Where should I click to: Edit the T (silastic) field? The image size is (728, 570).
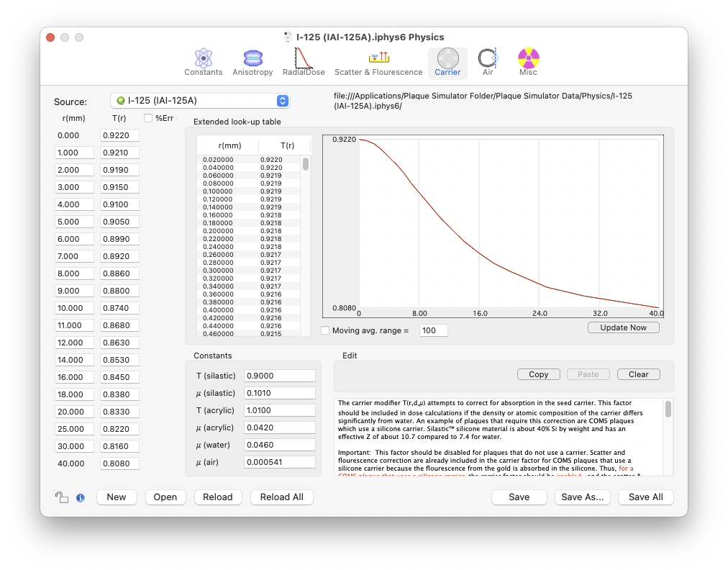[x=280, y=376]
